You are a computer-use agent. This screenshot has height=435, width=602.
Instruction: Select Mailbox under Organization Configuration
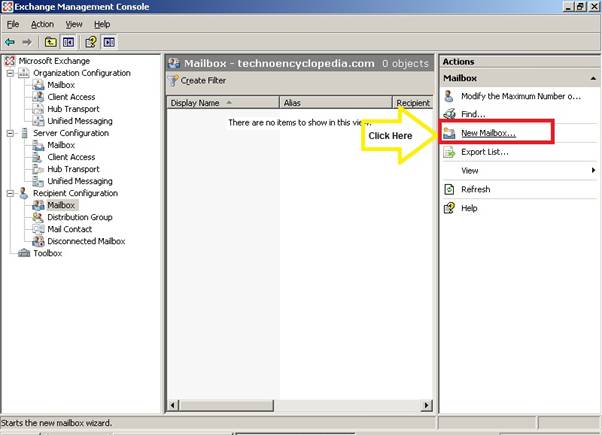click(x=61, y=85)
